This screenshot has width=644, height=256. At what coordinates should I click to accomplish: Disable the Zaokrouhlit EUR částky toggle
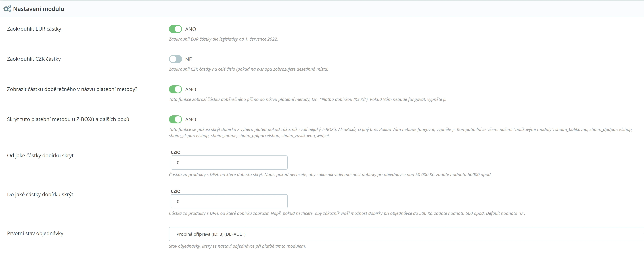tap(175, 29)
